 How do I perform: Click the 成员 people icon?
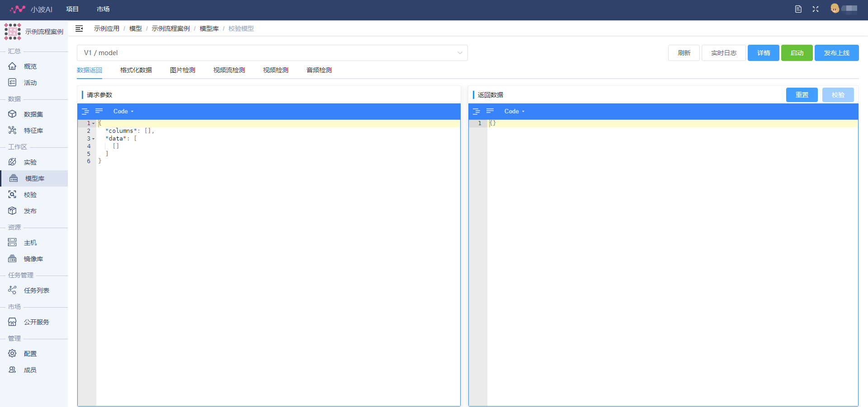click(x=12, y=370)
